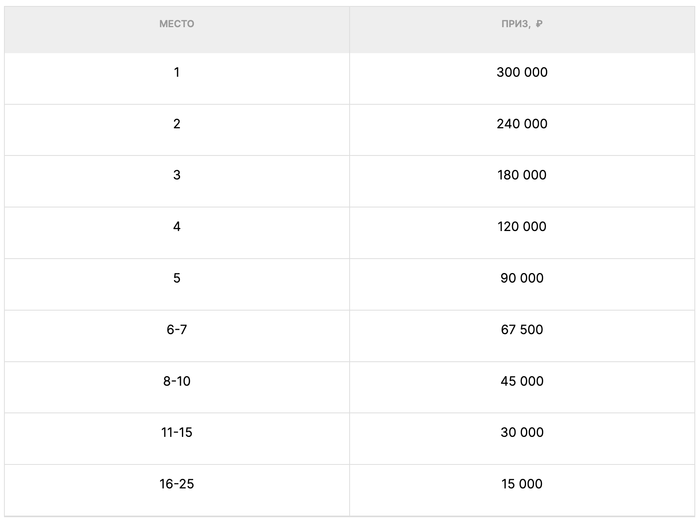Click the МЕСТО column header
The height and width of the screenshot is (522, 700).
tap(177, 24)
